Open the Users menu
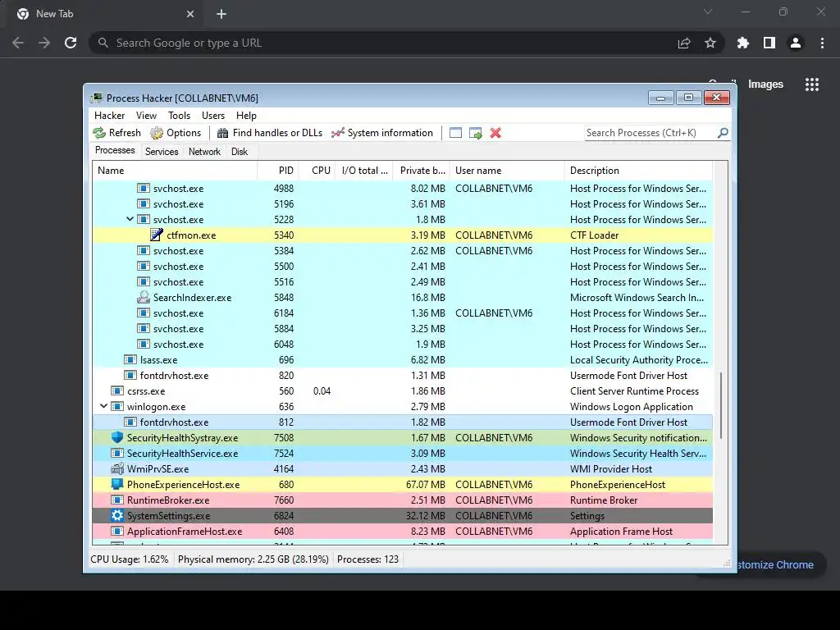 point(213,116)
